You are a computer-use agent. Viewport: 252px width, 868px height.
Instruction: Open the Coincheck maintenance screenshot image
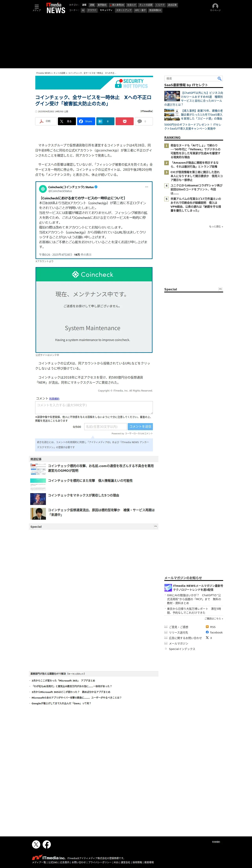94,310
